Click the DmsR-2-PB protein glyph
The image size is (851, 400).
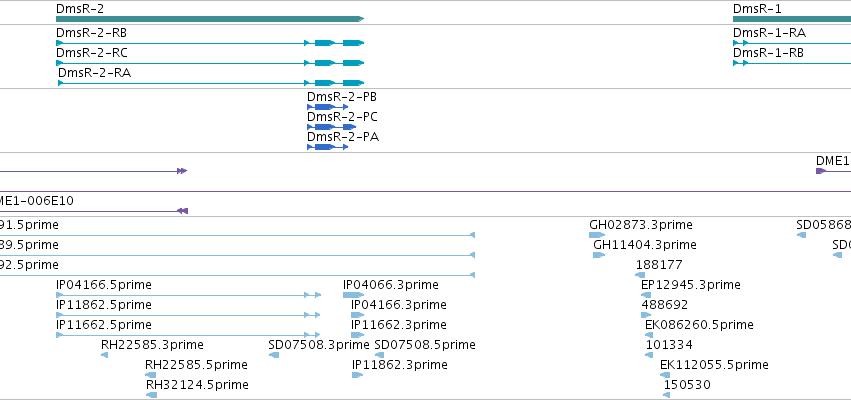point(327,107)
